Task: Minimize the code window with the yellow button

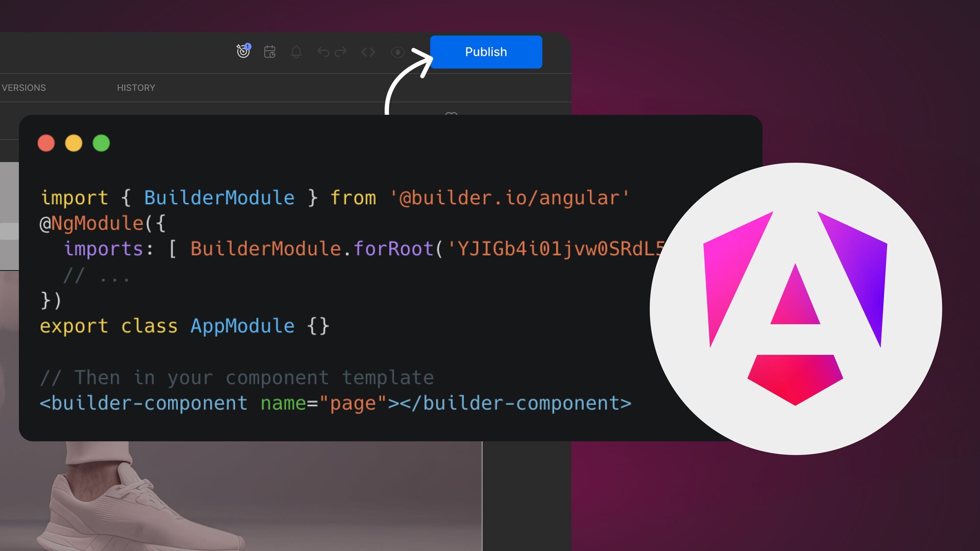Action: 74,143
